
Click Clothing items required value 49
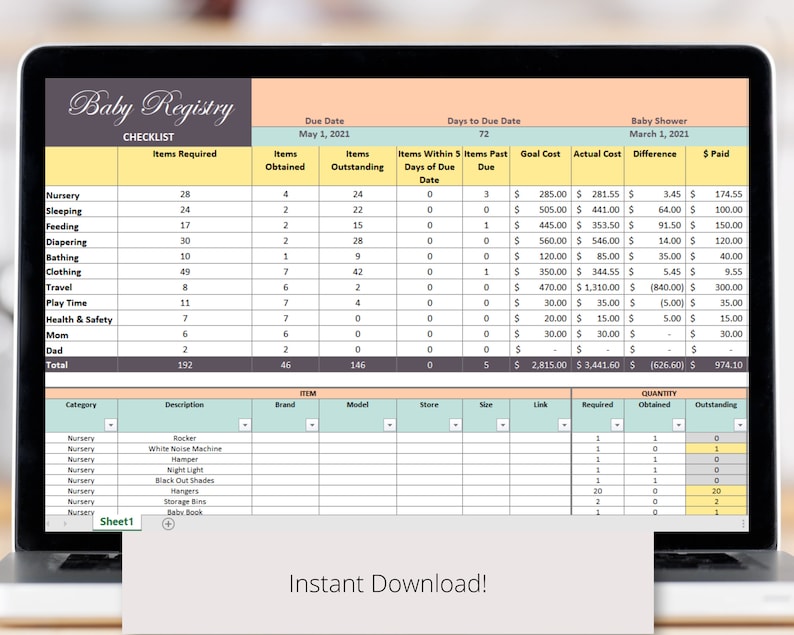coord(185,272)
